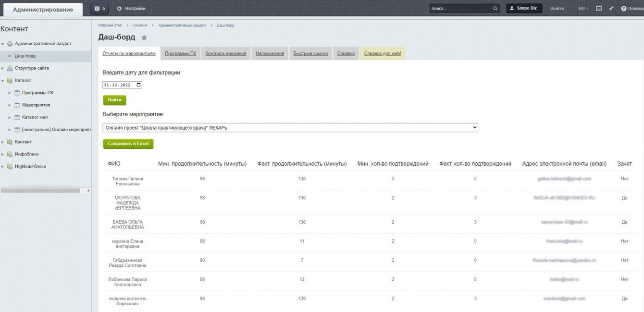This screenshot has height=312, width=644.
Task: Click the notifications icon showing 5
Action: click(99, 9)
